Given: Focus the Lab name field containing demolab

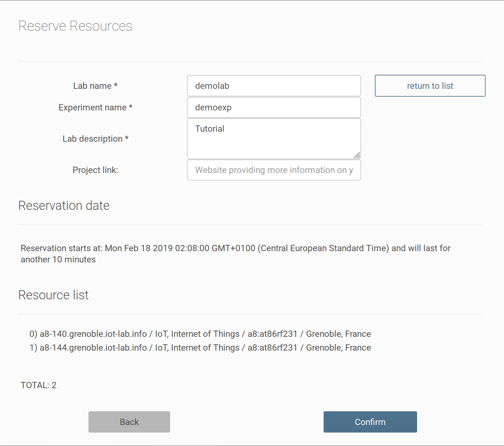Looking at the screenshot, I should [x=274, y=86].
